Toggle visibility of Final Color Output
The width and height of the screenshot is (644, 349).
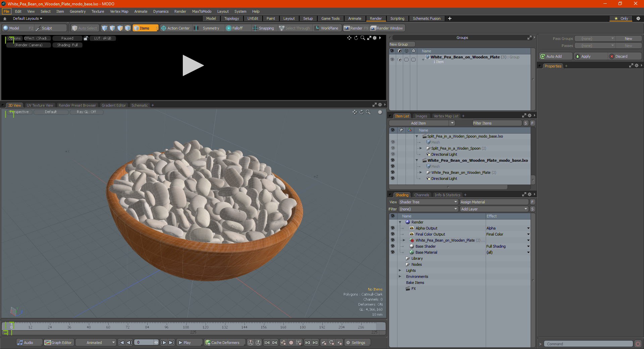pos(392,234)
